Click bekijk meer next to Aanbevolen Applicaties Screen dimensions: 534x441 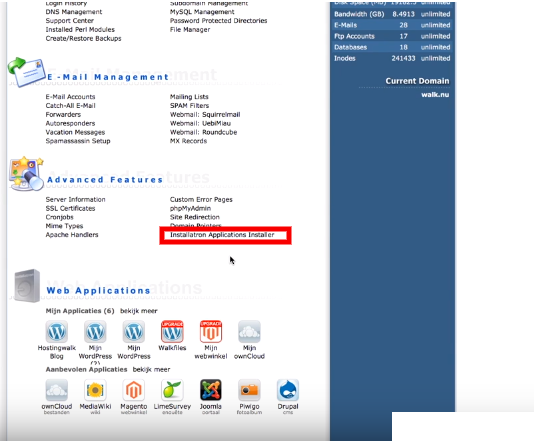click(151, 369)
